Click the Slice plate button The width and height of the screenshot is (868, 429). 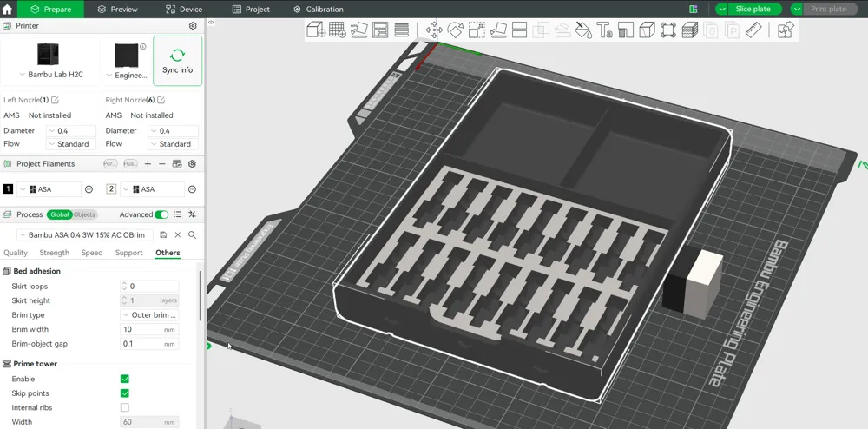753,9
